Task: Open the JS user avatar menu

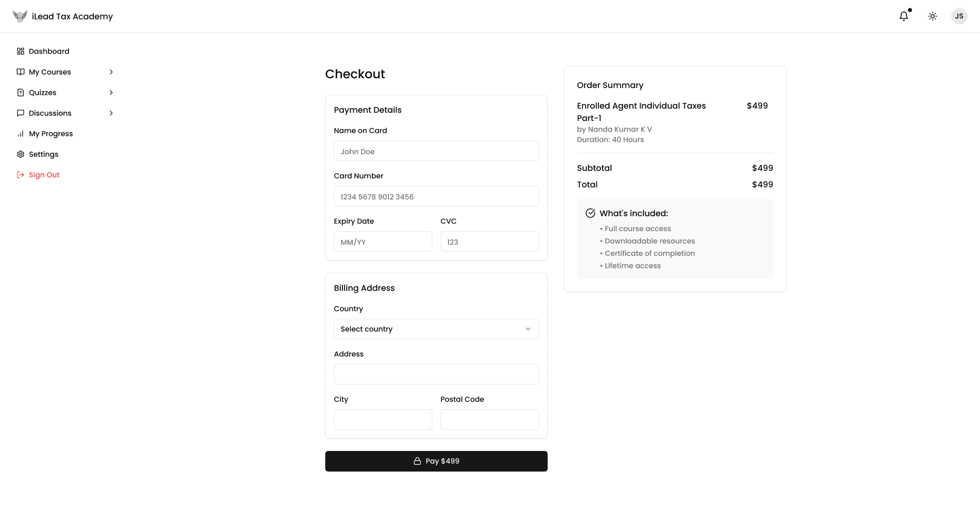Action: pyautogui.click(x=959, y=16)
